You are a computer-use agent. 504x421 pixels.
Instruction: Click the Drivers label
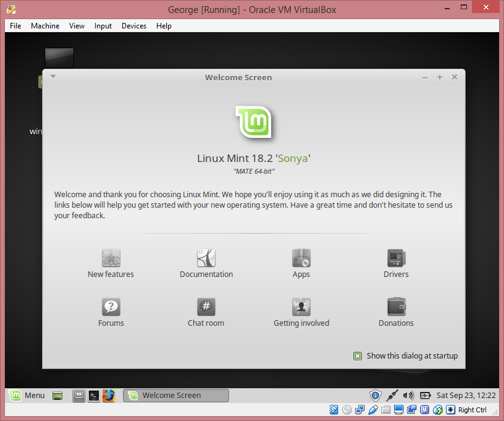point(396,274)
